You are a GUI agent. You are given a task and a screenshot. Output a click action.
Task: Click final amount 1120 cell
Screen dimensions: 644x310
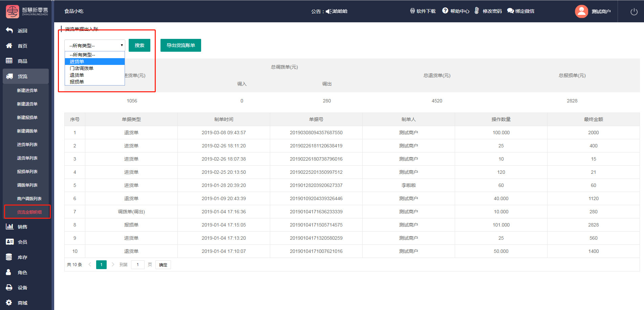coord(594,198)
